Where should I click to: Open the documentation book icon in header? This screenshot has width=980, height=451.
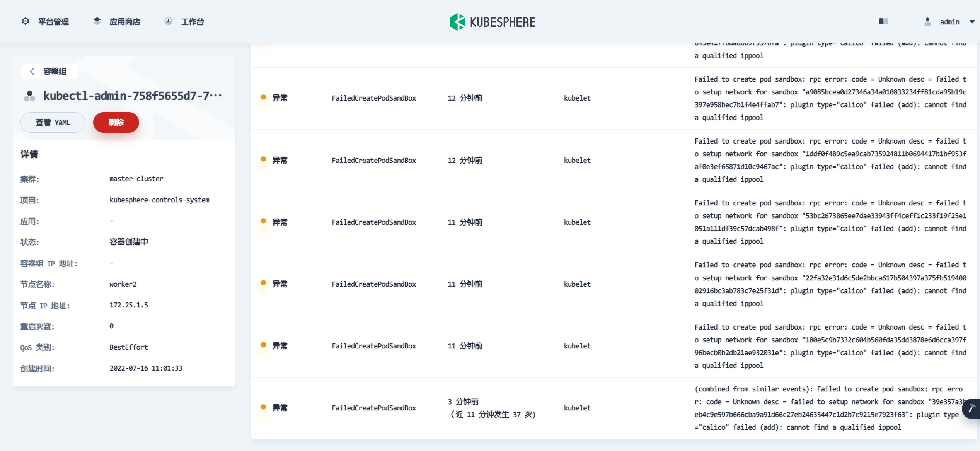click(883, 21)
